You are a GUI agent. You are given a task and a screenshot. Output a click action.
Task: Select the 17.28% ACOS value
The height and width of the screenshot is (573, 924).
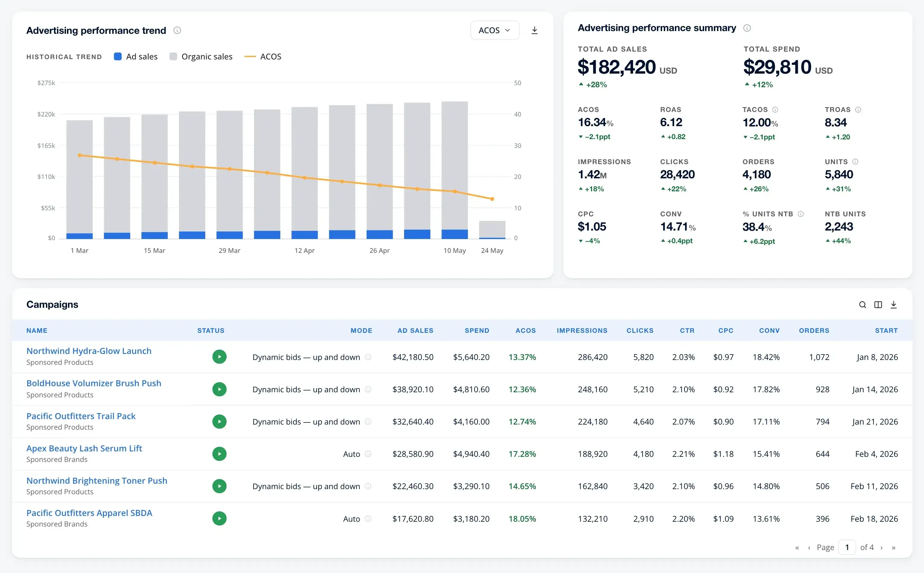(522, 454)
